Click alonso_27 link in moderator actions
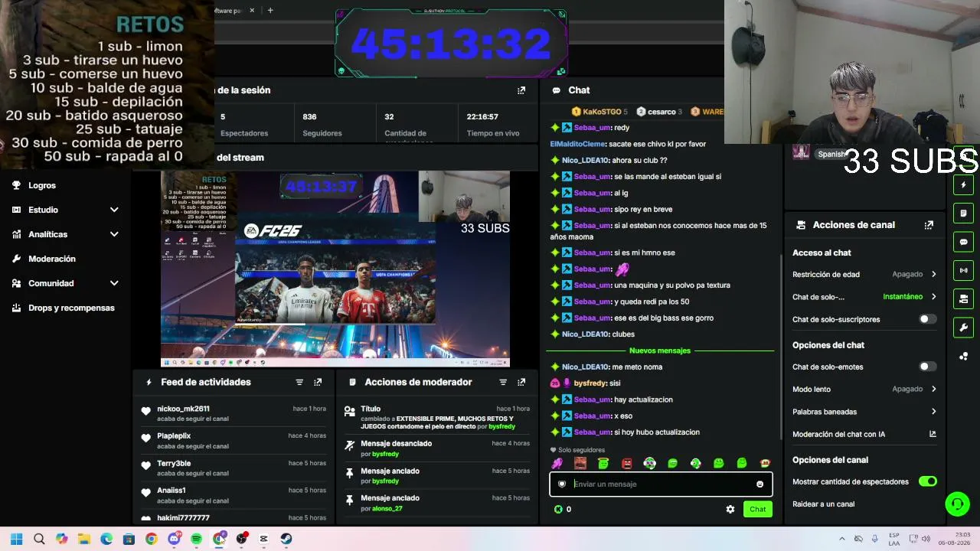This screenshot has height=551, width=980. [387, 508]
